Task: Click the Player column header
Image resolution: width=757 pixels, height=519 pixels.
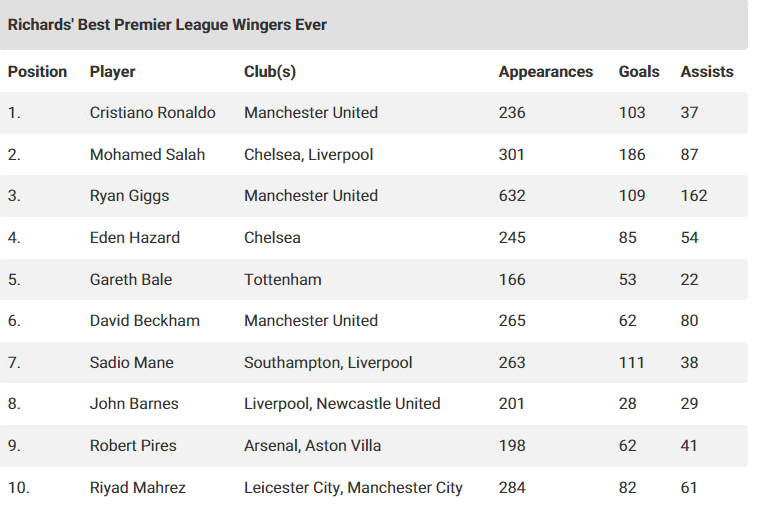Action: tap(112, 71)
